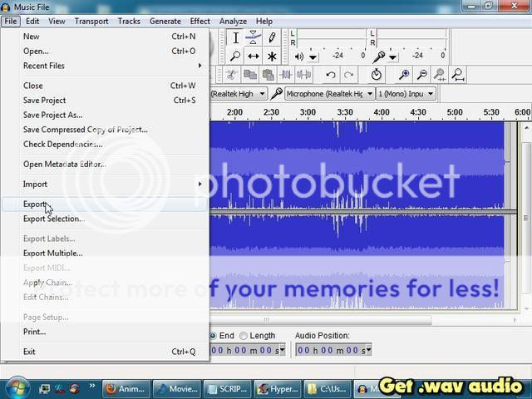Image resolution: width=532 pixels, height=399 pixels.
Task: Click the Redo arrow icon
Action: pyautogui.click(x=348, y=75)
